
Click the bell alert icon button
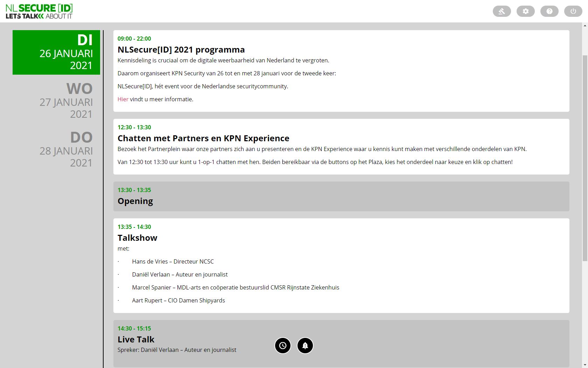pyautogui.click(x=305, y=346)
